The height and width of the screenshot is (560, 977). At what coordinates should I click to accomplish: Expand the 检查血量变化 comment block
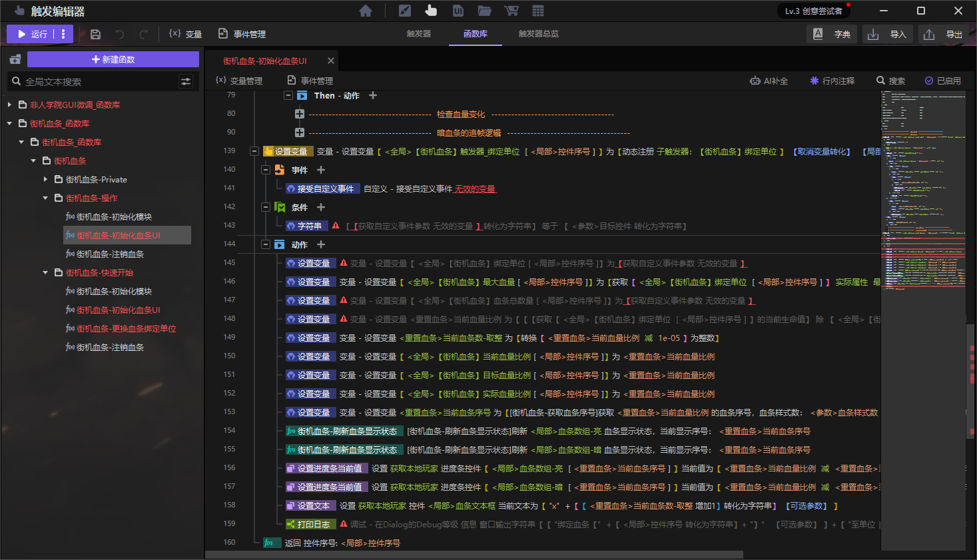300,114
